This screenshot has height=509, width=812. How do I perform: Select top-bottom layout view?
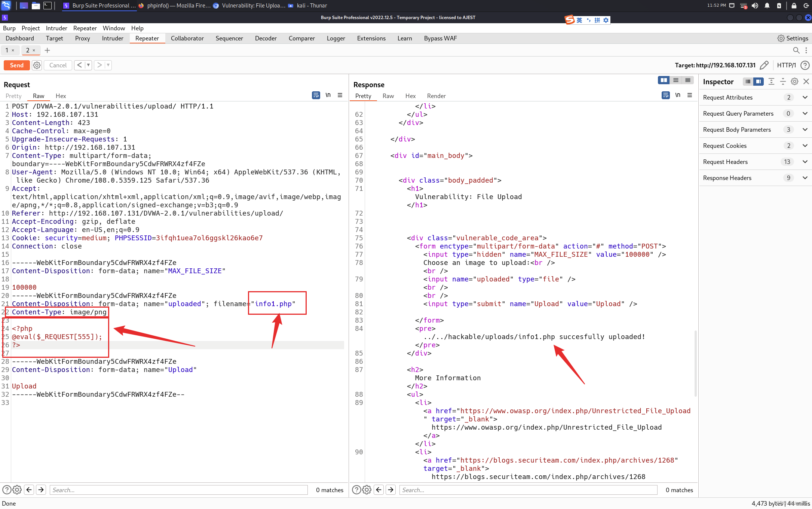tap(676, 80)
